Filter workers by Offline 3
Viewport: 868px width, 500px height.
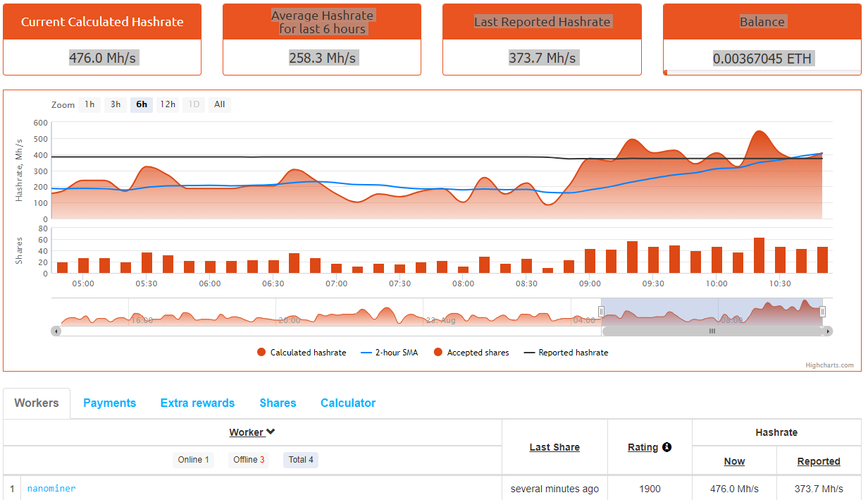click(x=249, y=460)
